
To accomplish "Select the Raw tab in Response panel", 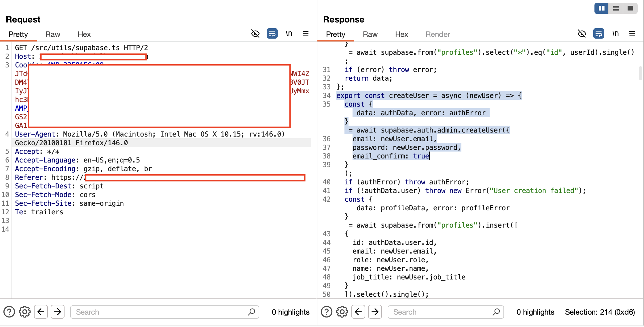I will [x=370, y=34].
